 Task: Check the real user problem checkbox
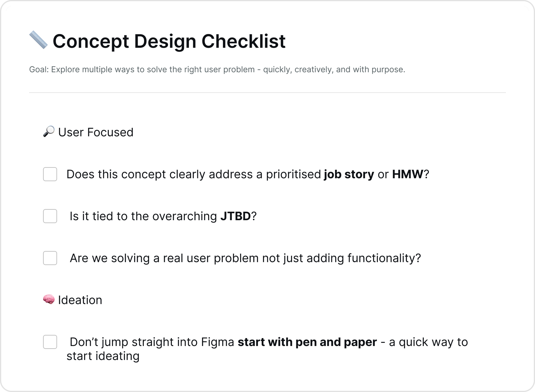tap(50, 258)
